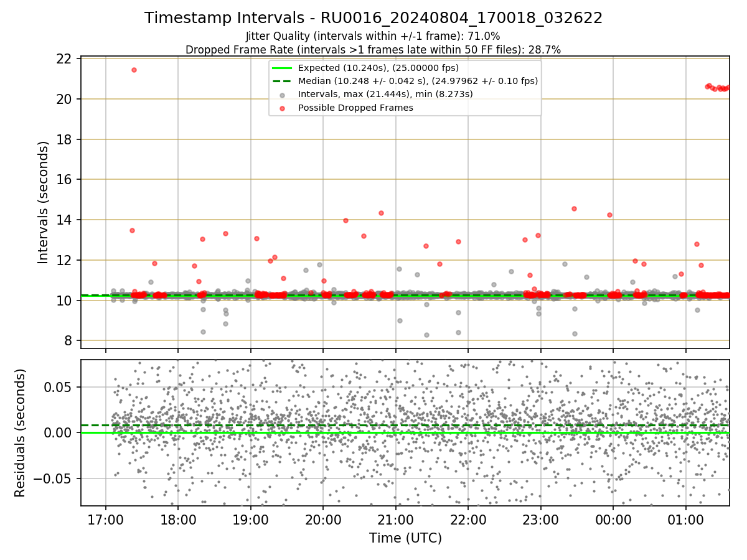
Task: Click the 'Residuals (seconds)' y-axis label
Action: [x=20, y=433]
